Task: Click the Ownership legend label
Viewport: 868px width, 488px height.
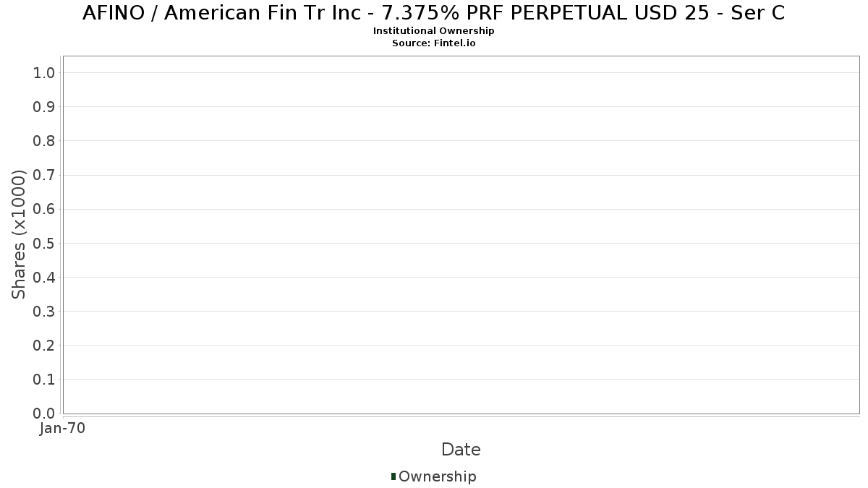Action: 438,476
